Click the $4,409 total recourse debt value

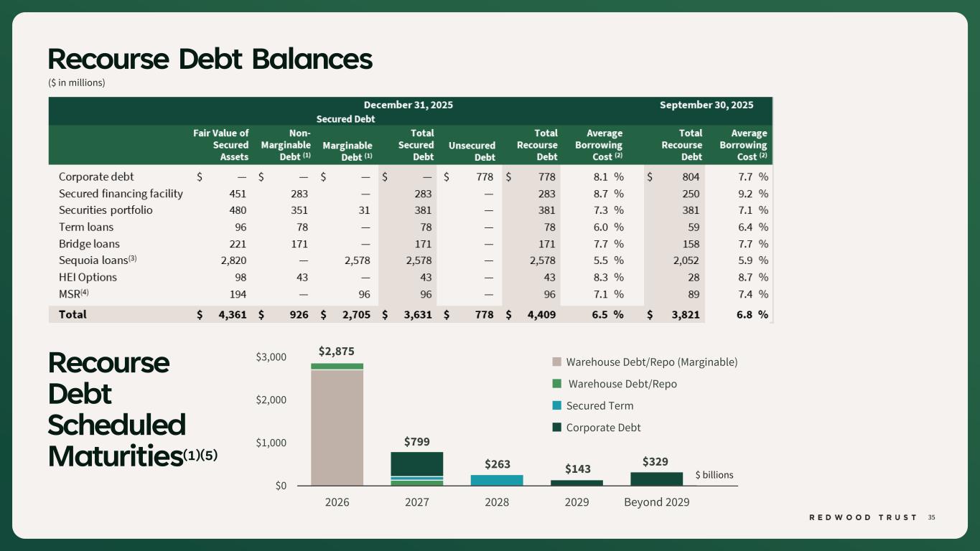coord(541,314)
